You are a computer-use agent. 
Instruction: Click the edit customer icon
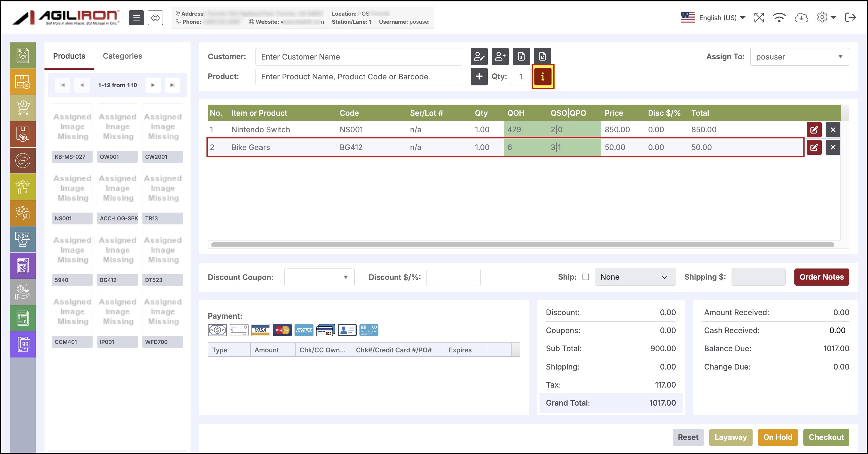(479, 56)
